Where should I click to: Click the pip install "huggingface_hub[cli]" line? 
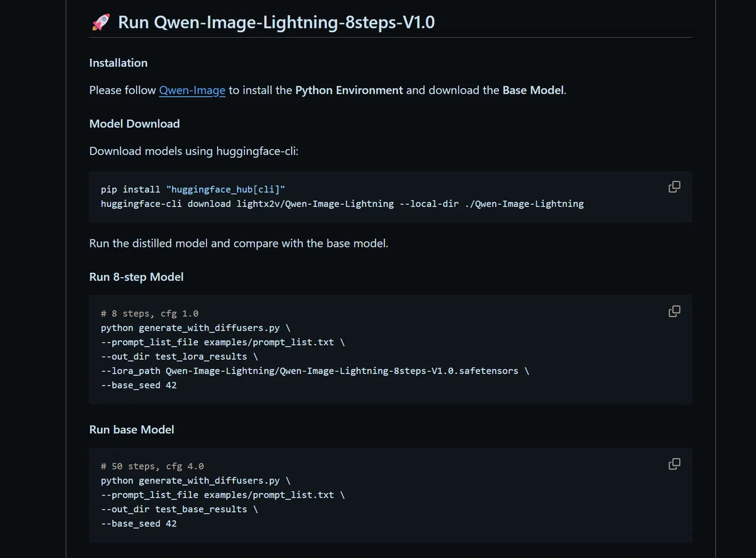coord(193,190)
